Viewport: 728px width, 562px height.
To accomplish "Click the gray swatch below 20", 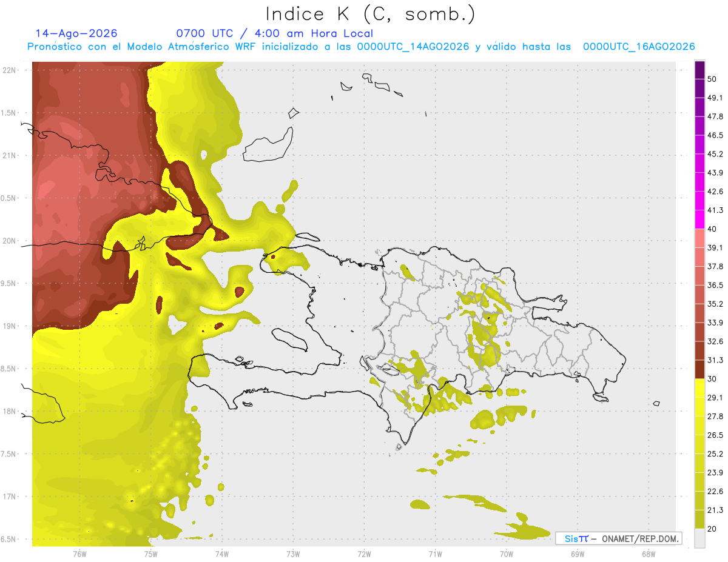I will coord(700,538).
